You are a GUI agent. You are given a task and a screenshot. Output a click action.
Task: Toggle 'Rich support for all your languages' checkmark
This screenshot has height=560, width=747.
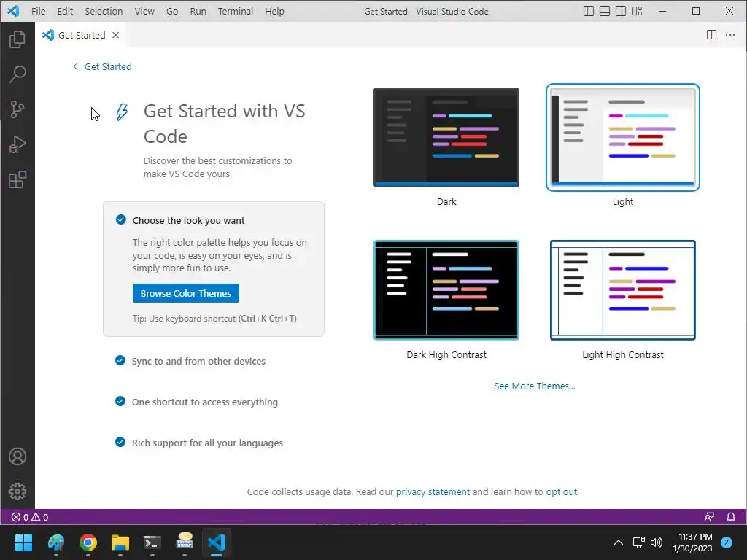120,443
